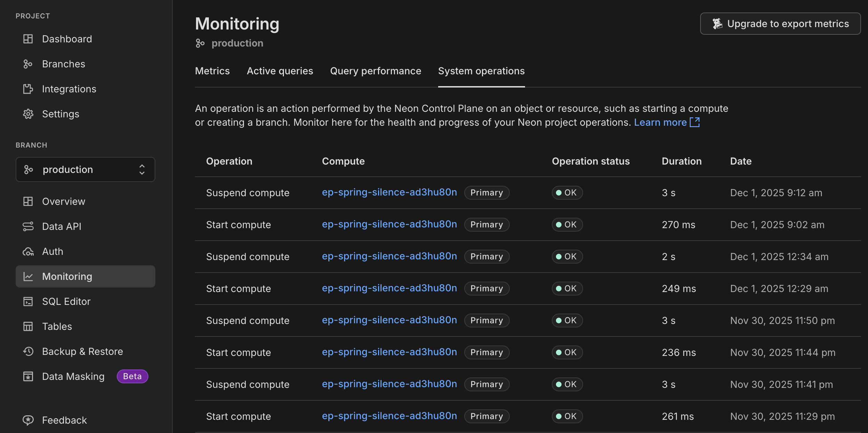Click the Settings gear icon
Viewport: 868px width, 433px height.
(28, 114)
